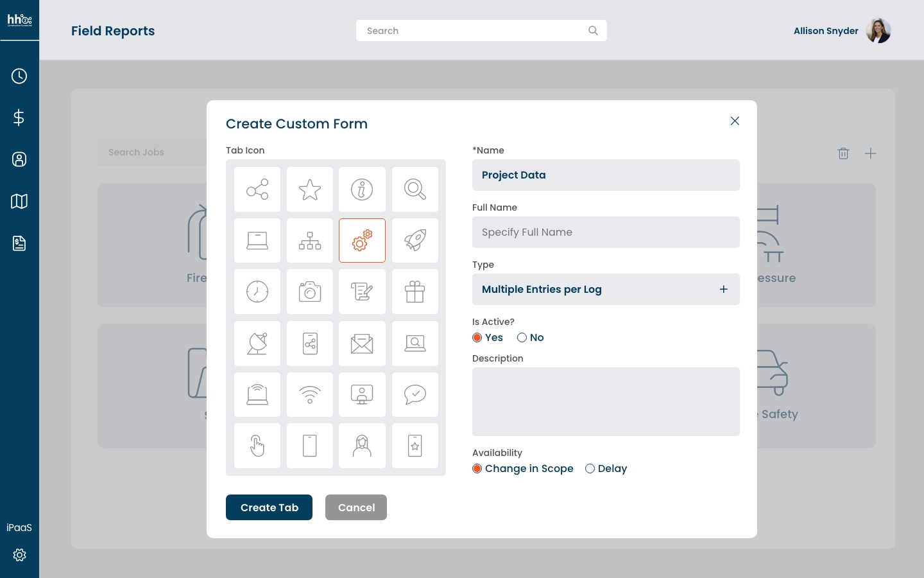This screenshot has height=578, width=924.
Task: Select the rocket tab icon
Action: (x=415, y=241)
